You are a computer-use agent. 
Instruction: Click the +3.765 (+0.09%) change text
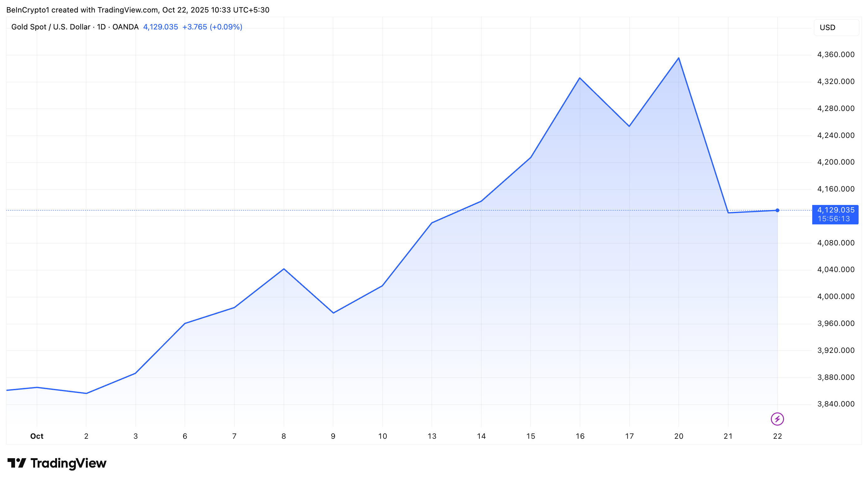coord(212,27)
